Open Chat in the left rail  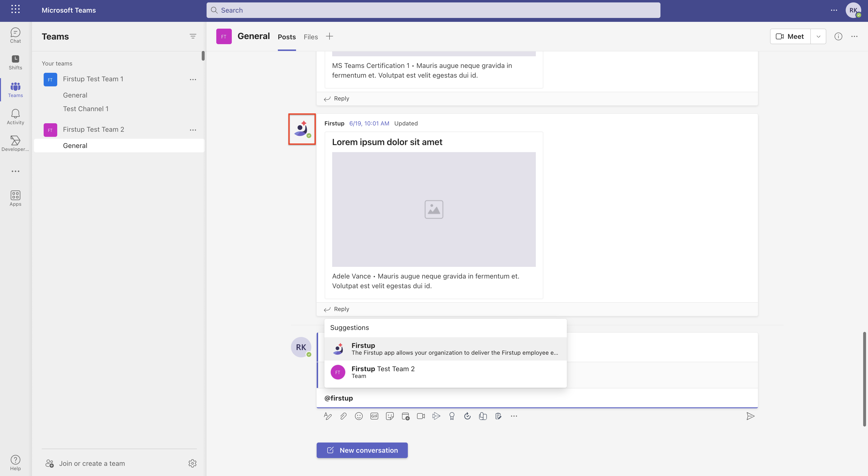tap(16, 35)
